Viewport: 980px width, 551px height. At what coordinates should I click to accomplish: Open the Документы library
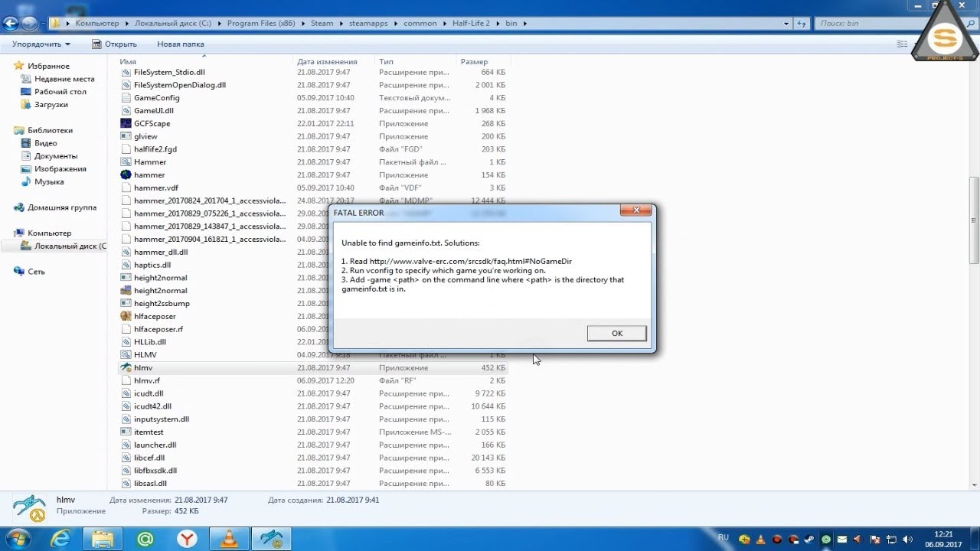click(x=55, y=156)
